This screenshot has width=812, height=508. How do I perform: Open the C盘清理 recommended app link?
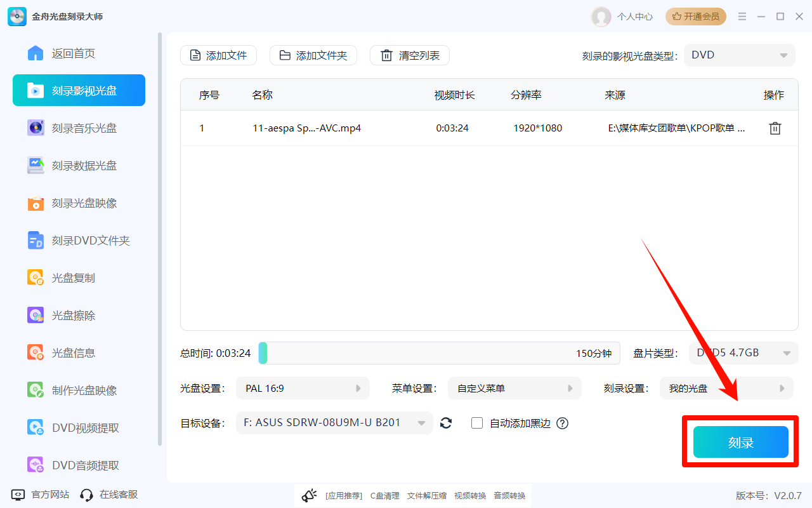tap(385, 496)
